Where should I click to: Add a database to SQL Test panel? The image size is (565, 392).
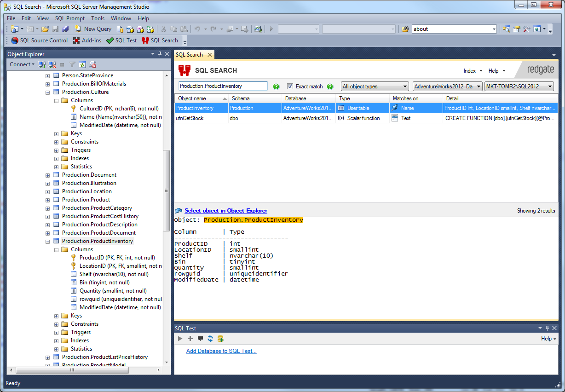tap(221, 351)
